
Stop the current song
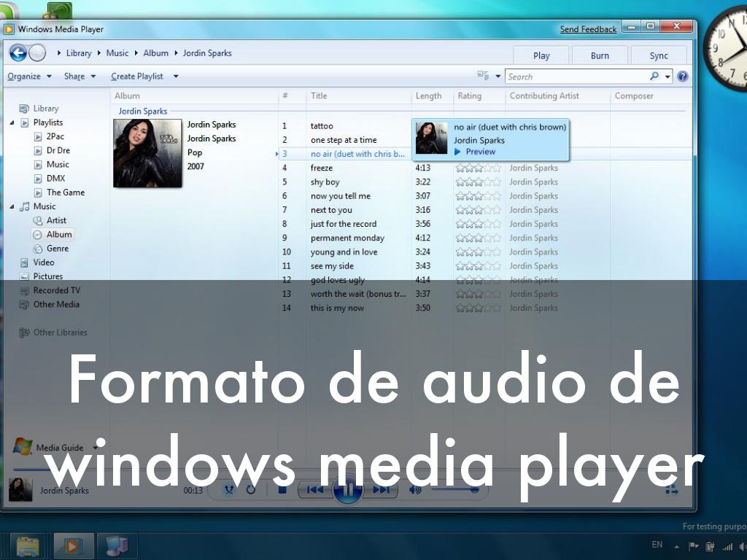click(282, 489)
